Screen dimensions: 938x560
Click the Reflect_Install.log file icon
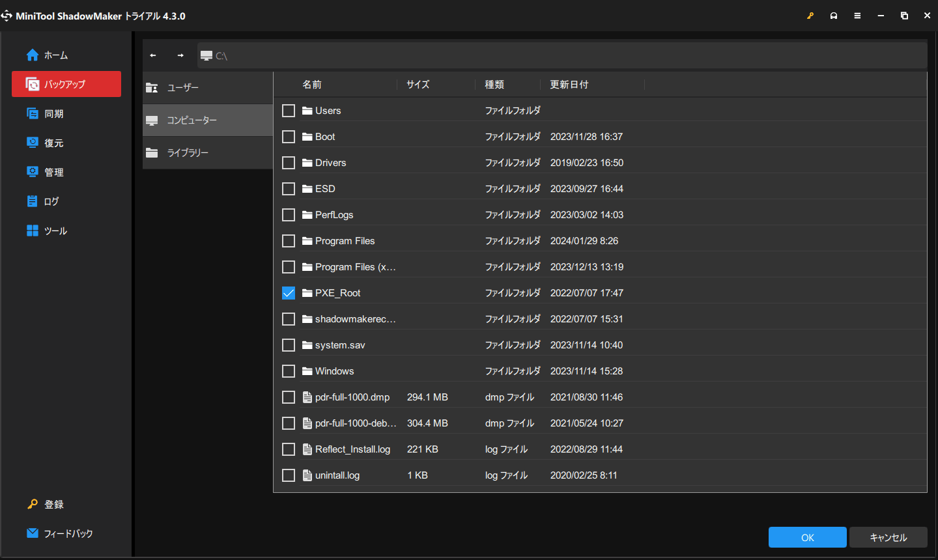tap(307, 449)
